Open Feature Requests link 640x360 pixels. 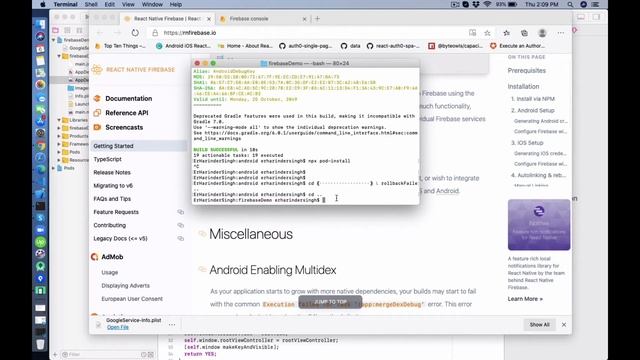(x=116, y=212)
